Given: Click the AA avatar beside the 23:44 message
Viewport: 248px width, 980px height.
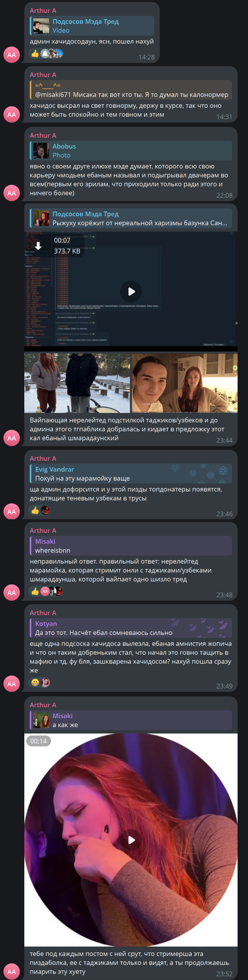Looking at the screenshot, I should tap(12, 438).
